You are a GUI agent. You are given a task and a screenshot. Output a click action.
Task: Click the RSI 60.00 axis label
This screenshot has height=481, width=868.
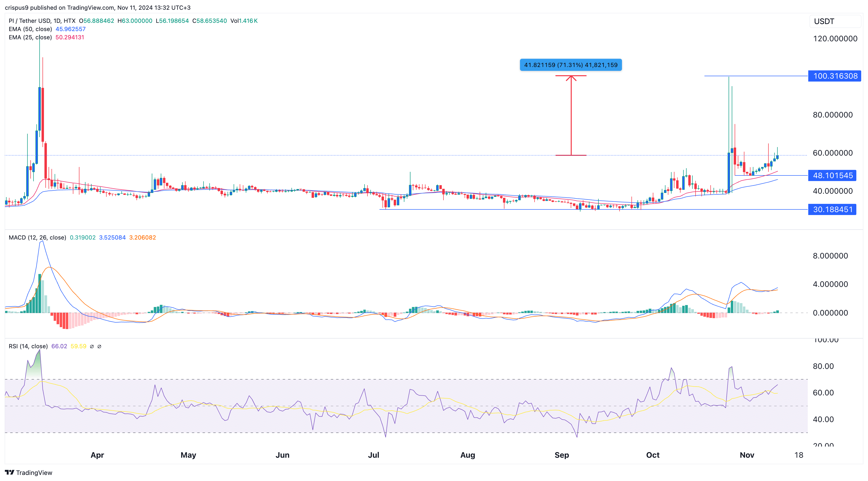[823, 393]
